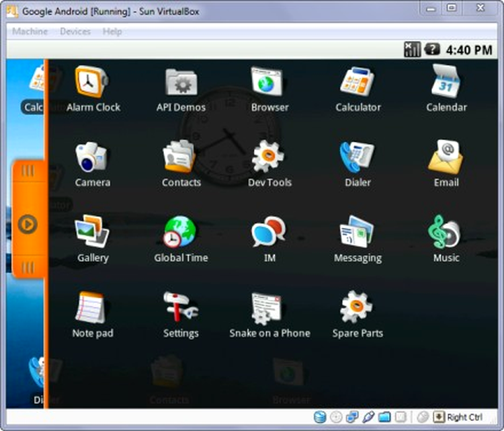Open Spare Parts

[x=358, y=315]
